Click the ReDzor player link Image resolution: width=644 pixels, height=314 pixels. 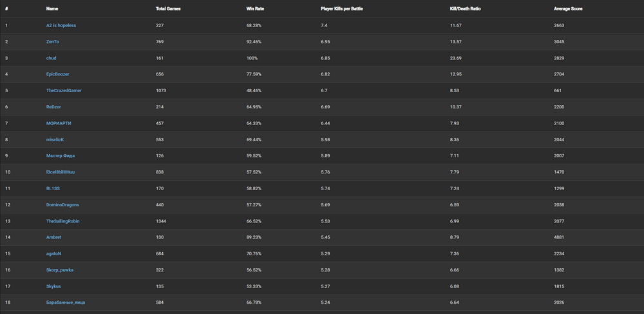point(53,107)
